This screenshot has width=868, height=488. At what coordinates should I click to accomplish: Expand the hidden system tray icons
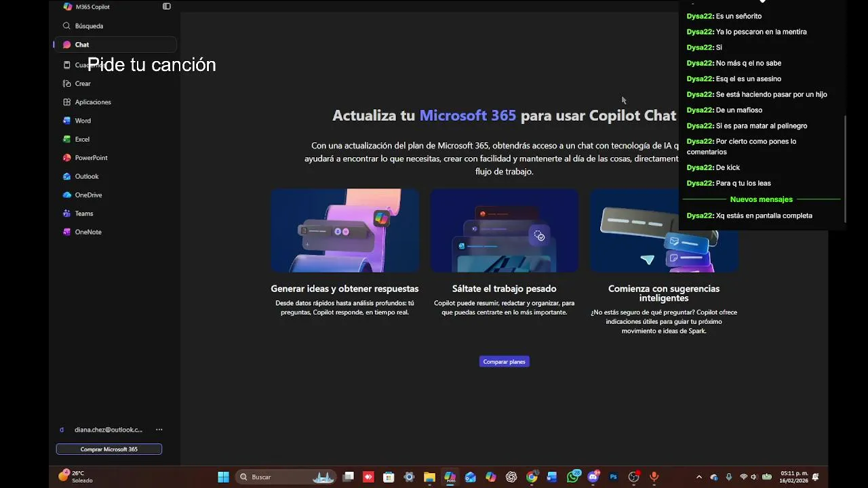click(x=699, y=477)
